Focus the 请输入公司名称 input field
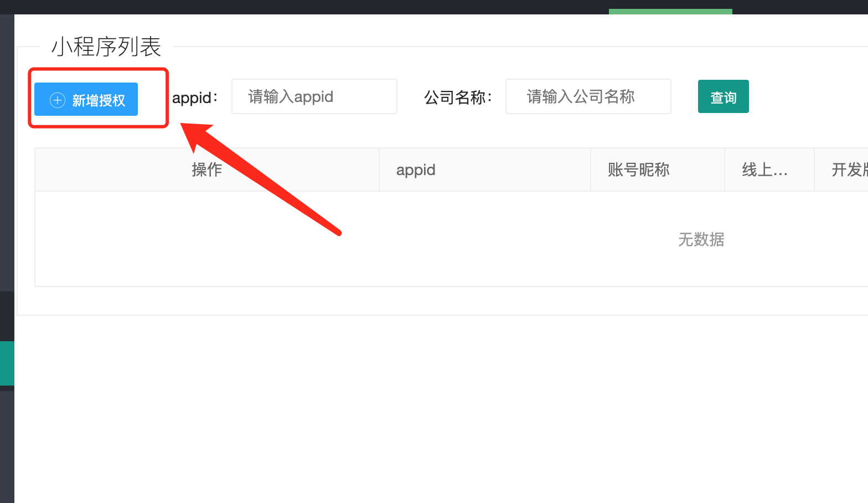 pyautogui.click(x=588, y=96)
